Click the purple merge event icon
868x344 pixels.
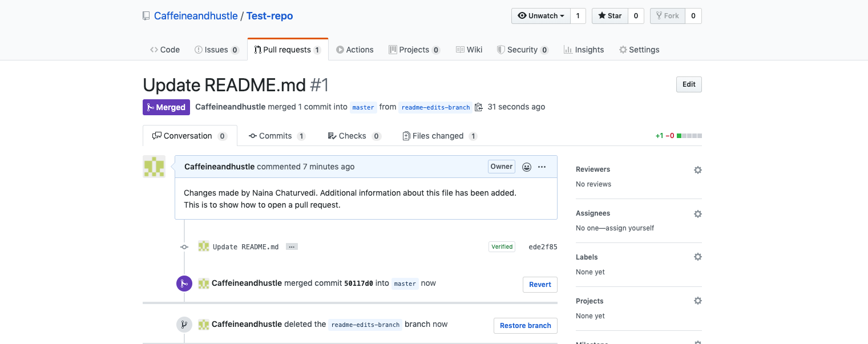(184, 284)
